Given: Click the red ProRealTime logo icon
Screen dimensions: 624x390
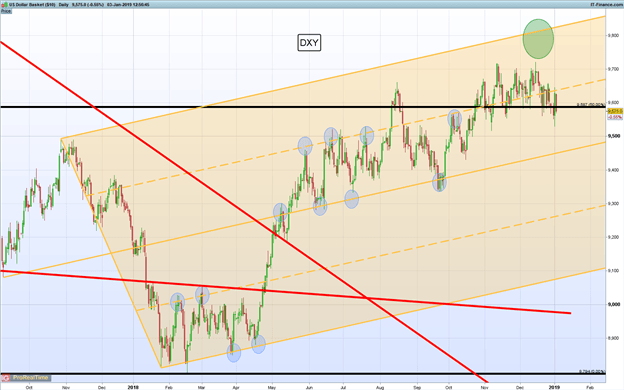Looking at the screenshot, I should pos(6,377).
